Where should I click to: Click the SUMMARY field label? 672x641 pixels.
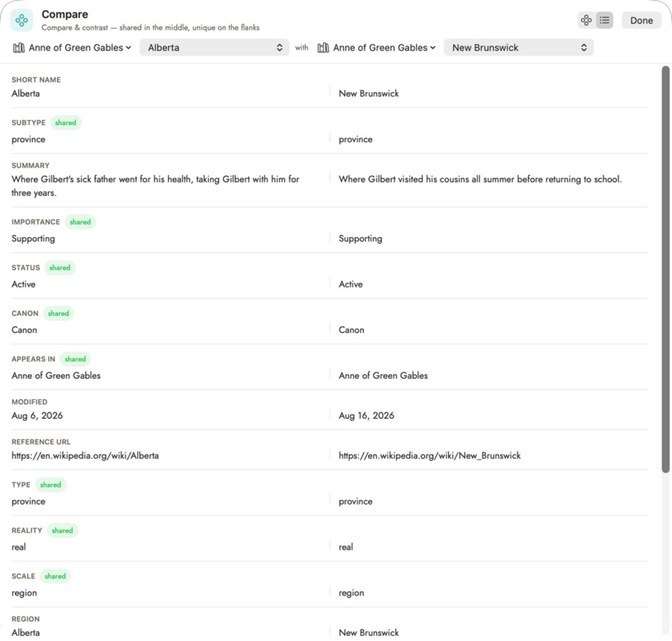tap(30, 166)
